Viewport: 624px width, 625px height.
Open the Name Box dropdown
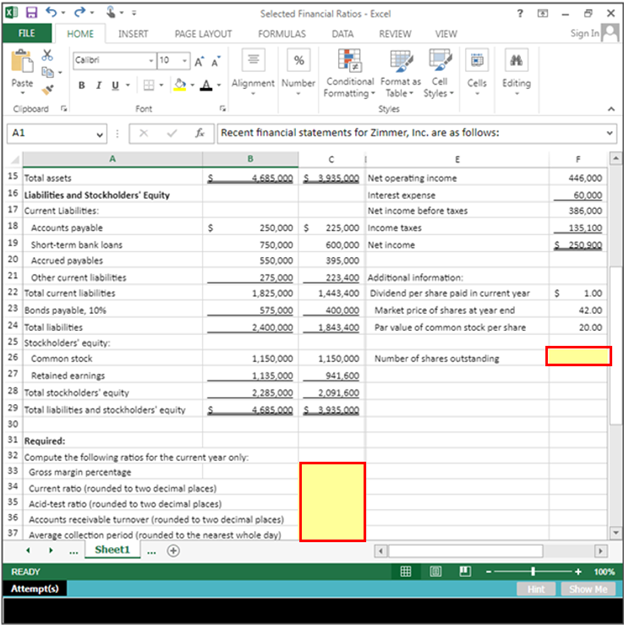click(x=99, y=134)
